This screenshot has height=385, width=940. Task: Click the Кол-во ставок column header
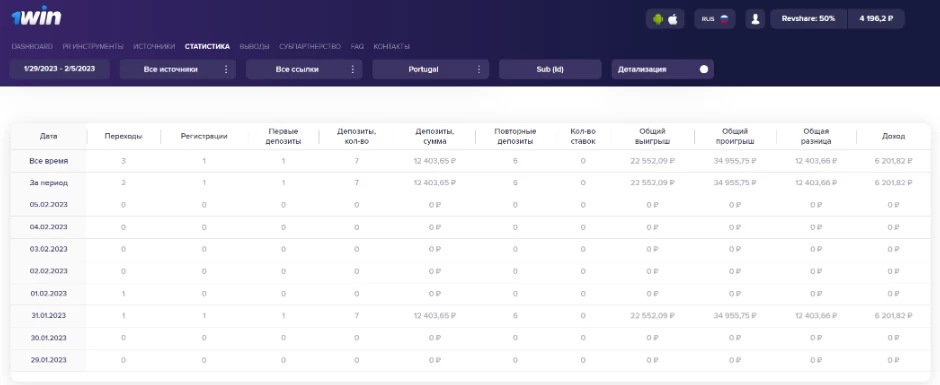pyautogui.click(x=583, y=136)
